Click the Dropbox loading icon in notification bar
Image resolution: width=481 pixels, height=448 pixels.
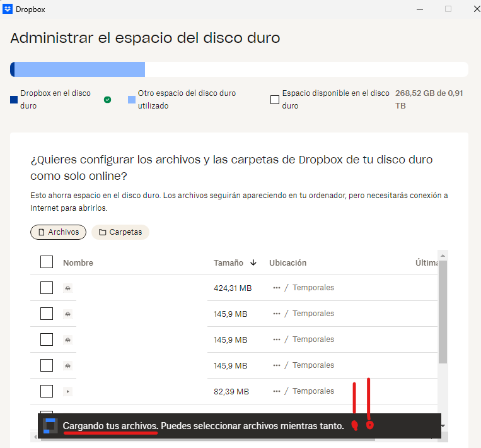pos(50,426)
